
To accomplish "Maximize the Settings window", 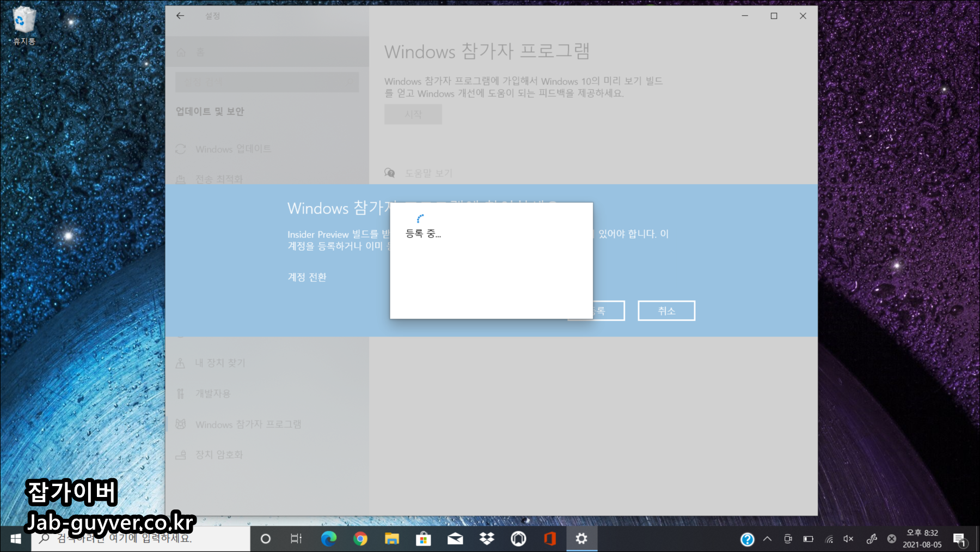I will pyautogui.click(x=774, y=16).
